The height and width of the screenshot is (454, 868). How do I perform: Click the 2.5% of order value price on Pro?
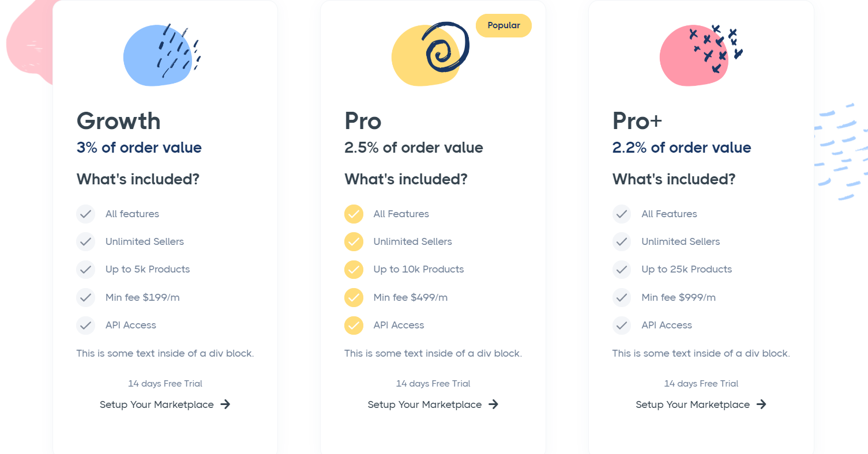pyautogui.click(x=413, y=147)
